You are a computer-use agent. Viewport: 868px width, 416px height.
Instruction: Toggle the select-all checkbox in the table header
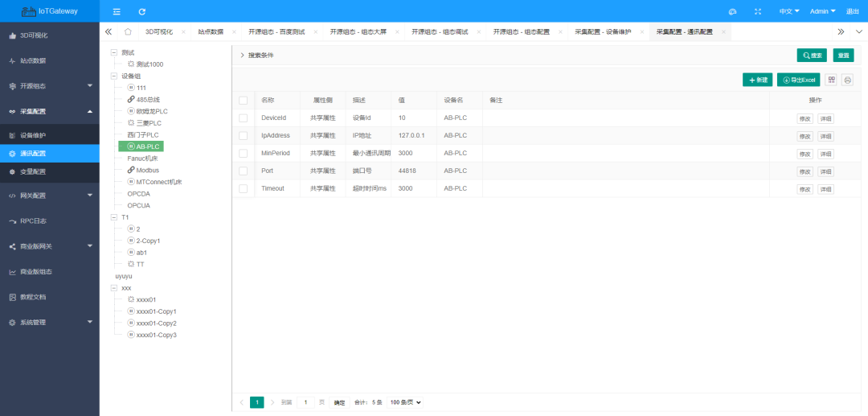(x=244, y=100)
